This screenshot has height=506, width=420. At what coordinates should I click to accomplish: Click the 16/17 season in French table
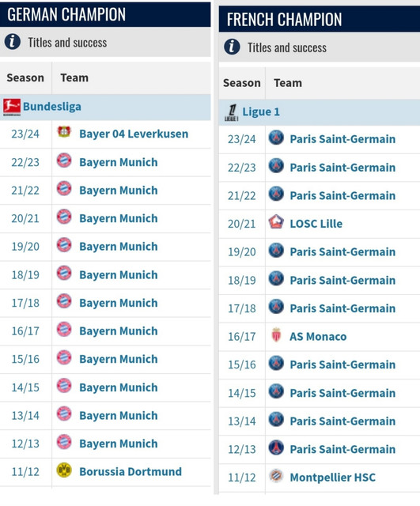[242, 337]
